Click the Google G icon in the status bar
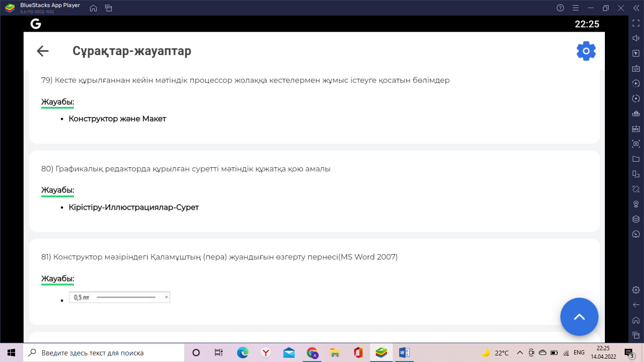This screenshot has height=362, width=644. coord(36,24)
